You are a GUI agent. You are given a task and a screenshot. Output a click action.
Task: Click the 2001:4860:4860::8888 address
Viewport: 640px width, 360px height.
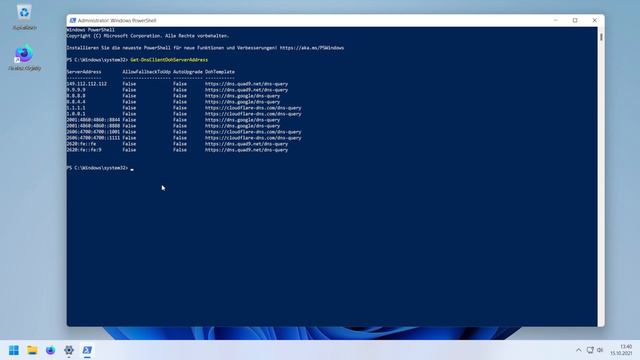93,126
